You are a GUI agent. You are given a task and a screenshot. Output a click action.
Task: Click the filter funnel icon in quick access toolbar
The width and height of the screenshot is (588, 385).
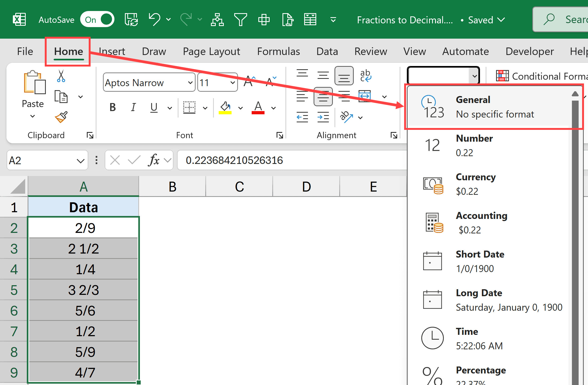click(x=240, y=20)
